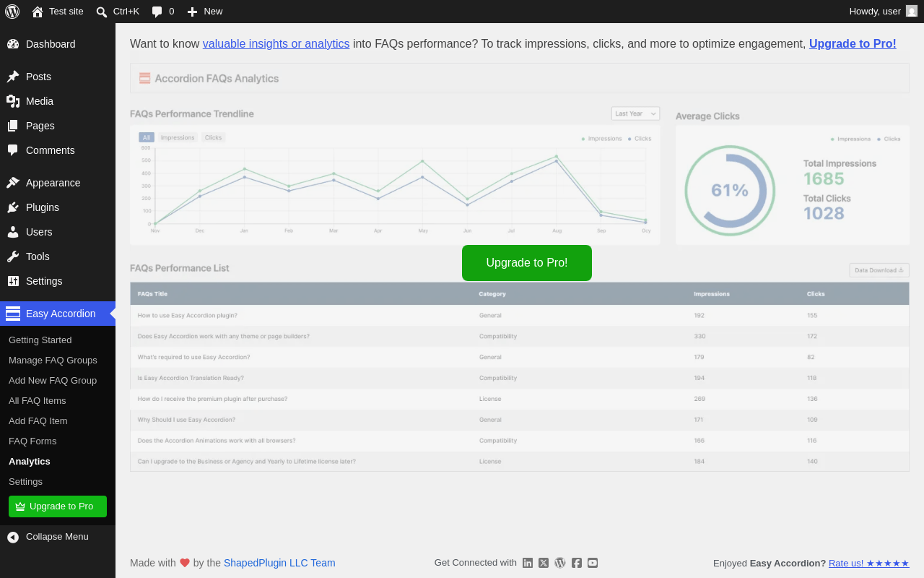This screenshot has width=924, height=578.
Task: Click the Media library icon
Action: tap(13, 101)
